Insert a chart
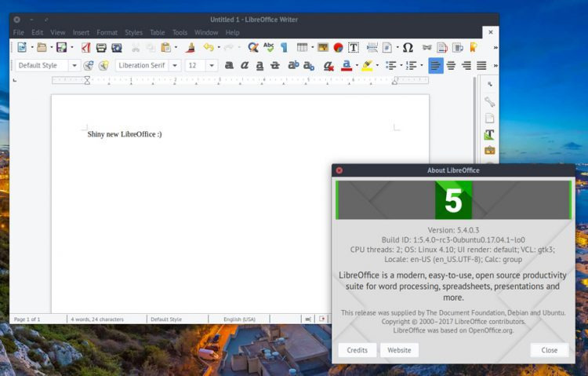 point(338,47)
